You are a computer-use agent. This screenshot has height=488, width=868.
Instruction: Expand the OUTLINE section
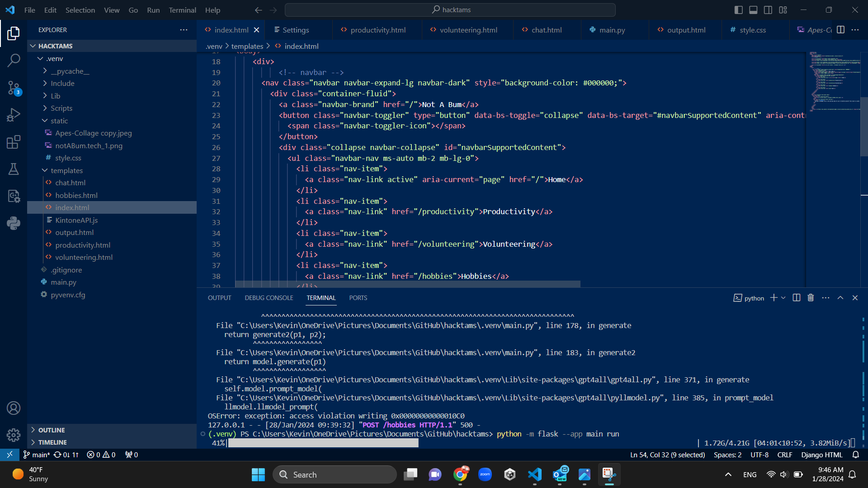click(x=51, y=430)
